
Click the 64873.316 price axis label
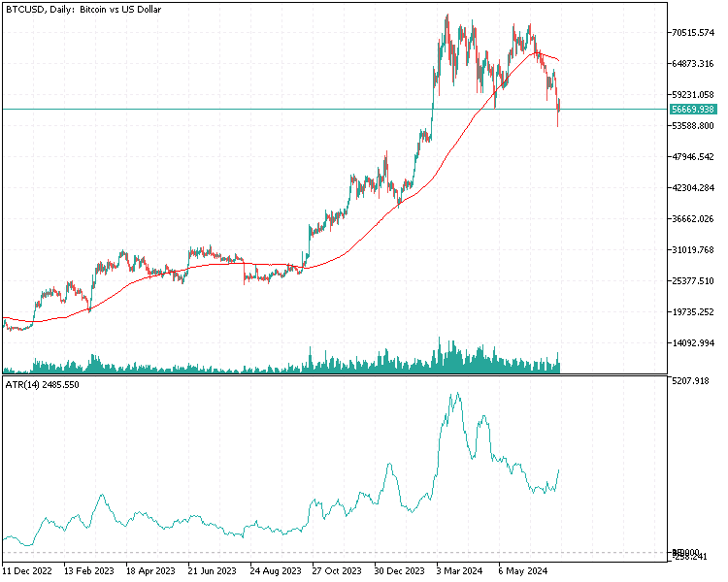coord(693,64)
